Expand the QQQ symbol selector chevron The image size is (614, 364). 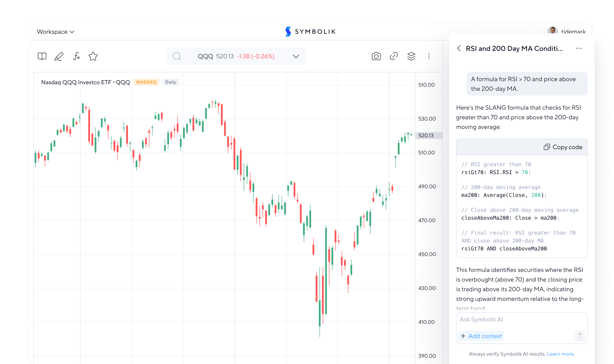point(296,56)
